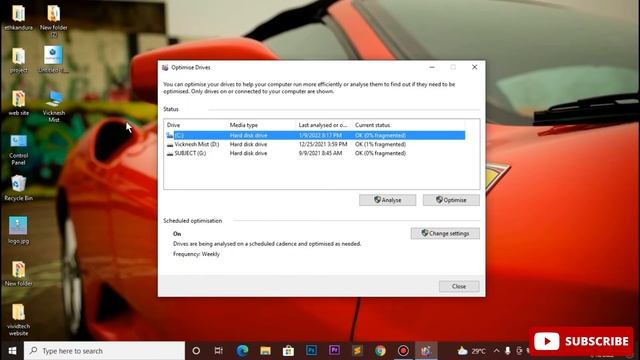Click the Current status column header
Viewport: 640px width, 360px height.
pos(372,125)
